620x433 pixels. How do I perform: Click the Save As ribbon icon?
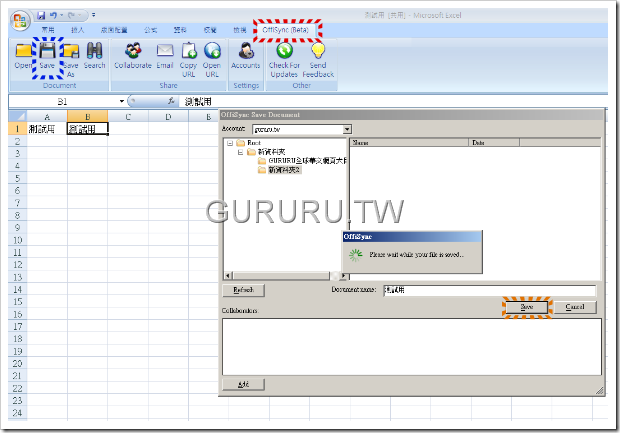71,51
